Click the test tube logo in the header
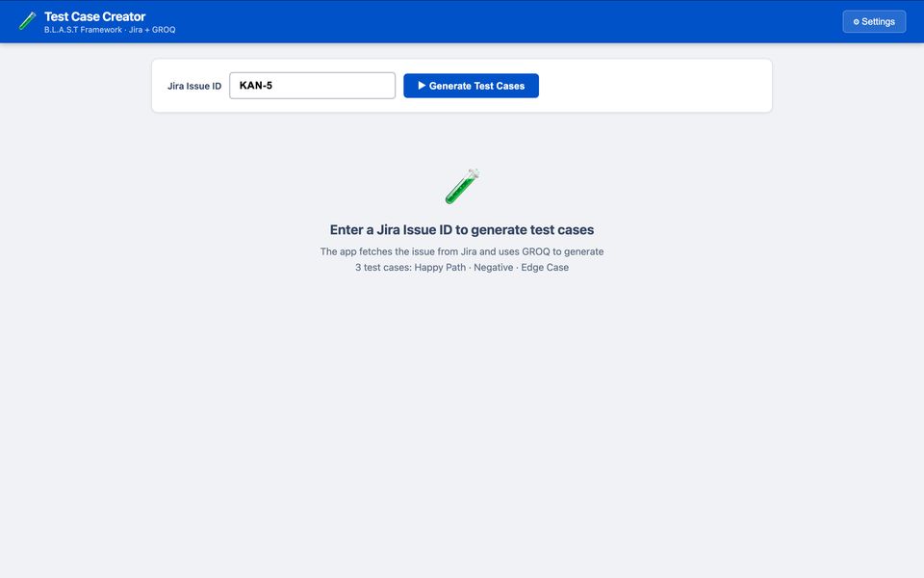 [27, 21]
